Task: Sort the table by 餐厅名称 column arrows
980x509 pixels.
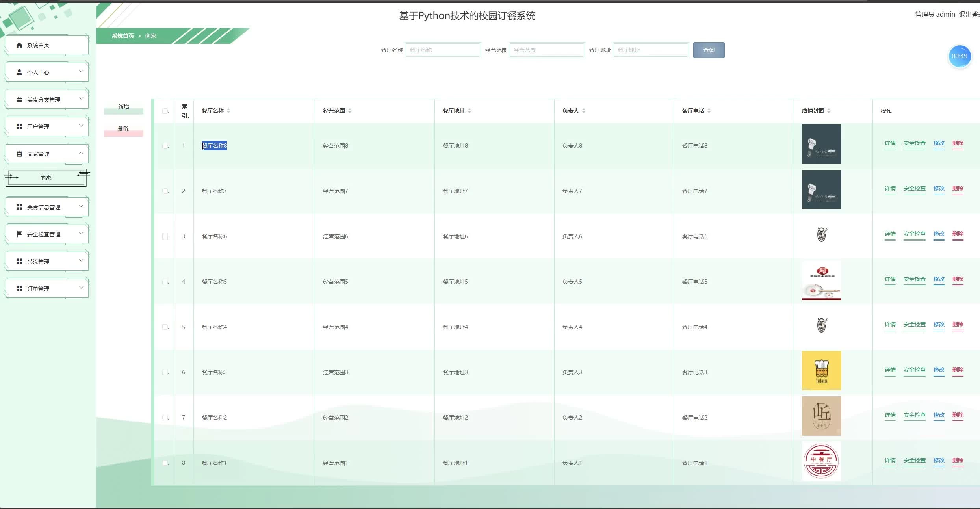Action: point(228,111)
